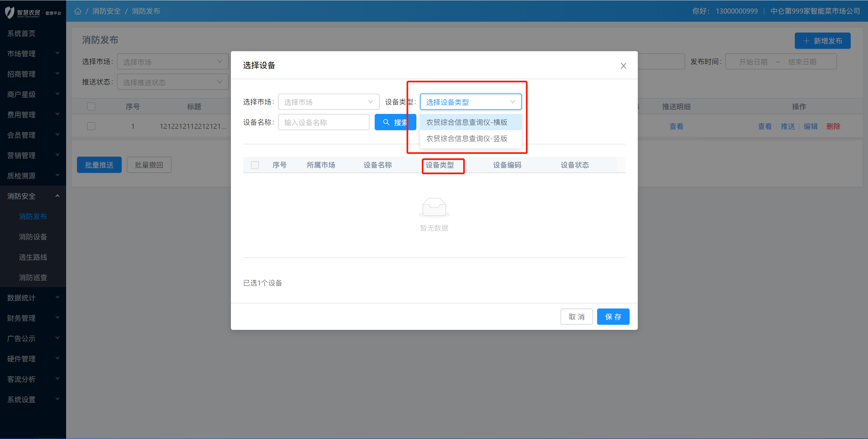This screenshot has height=439, width=868.
Task: Click the empty data inbox icon
Action: 434,207
